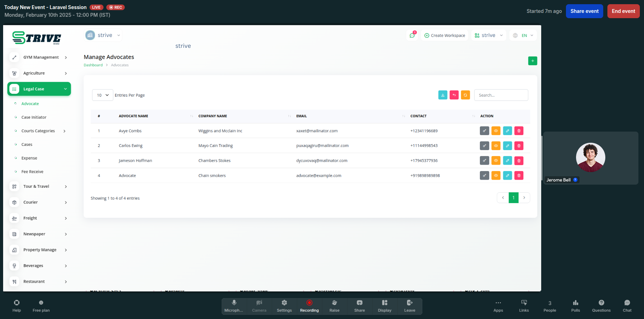Open Case Initiator in the sidebar
Screen dimensions: 644x319
point(34,117)
